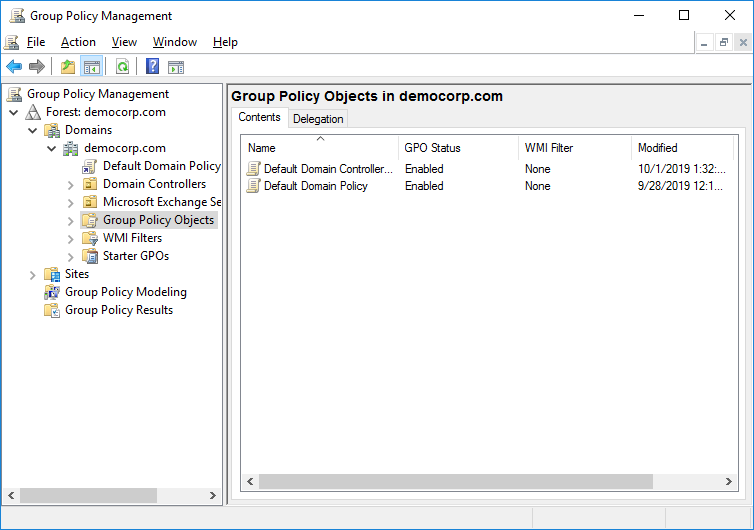The width and height of the screenshot is (754, 530).
Task: Open the View menu
Action: tap(124, 42)
